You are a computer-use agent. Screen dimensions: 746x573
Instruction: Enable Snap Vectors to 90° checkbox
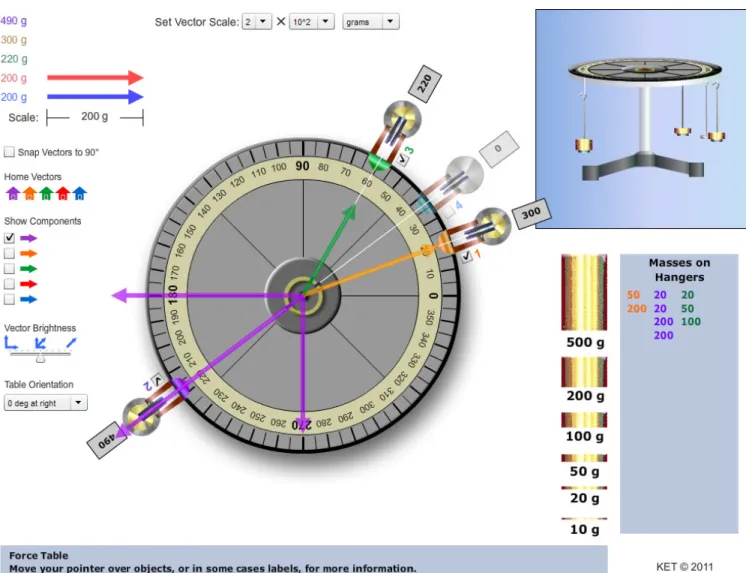(x=9, y=152)
